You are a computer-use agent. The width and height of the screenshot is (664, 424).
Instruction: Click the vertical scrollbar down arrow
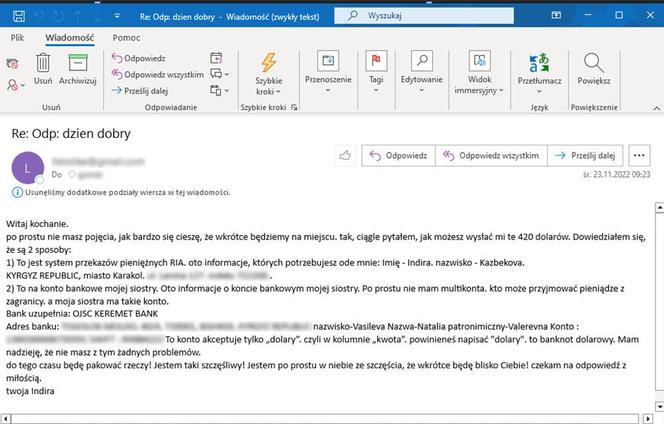point(659,407)
